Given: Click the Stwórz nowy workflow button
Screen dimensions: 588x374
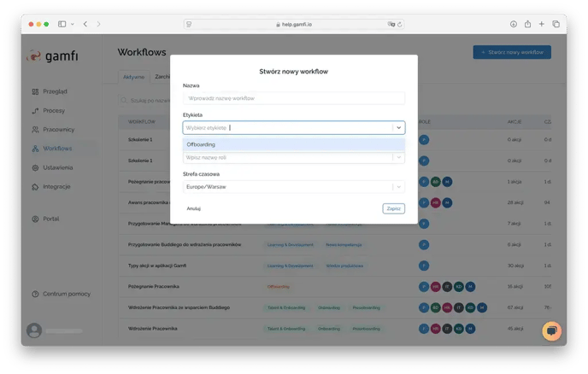Looking at the screenshot, I should pos(512,52).
